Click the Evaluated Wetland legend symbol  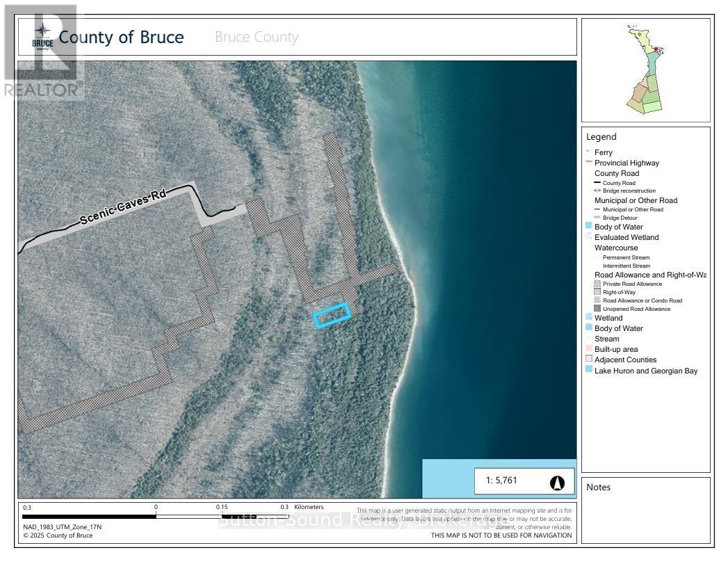[x=588, y=237]
